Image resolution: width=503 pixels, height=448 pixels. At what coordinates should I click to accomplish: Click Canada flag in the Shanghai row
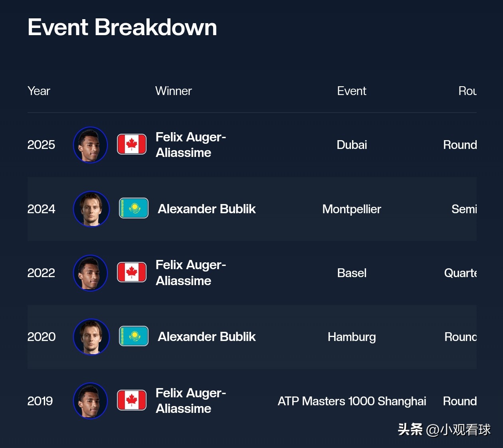coord(132,400)
